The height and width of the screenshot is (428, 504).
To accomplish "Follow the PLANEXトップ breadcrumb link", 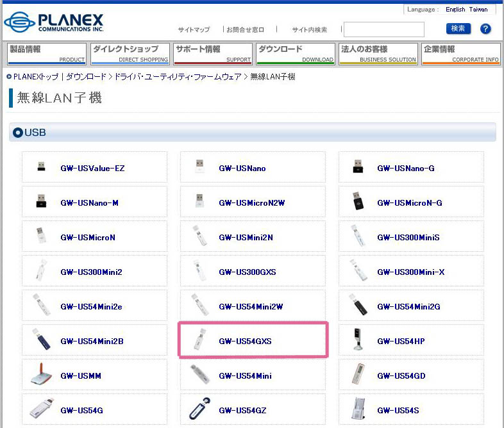I will [36, 77].
